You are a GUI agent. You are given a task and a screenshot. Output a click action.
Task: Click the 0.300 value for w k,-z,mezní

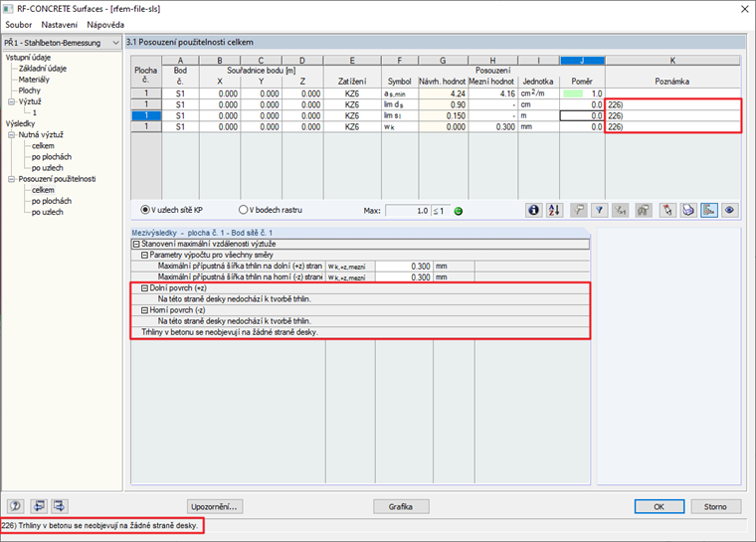[x=404, y=277]
